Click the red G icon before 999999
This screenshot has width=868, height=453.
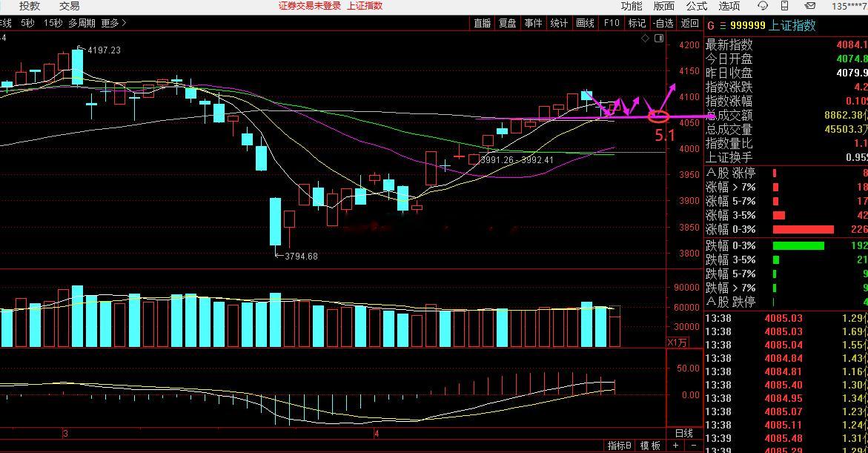[x=711, y=25]
